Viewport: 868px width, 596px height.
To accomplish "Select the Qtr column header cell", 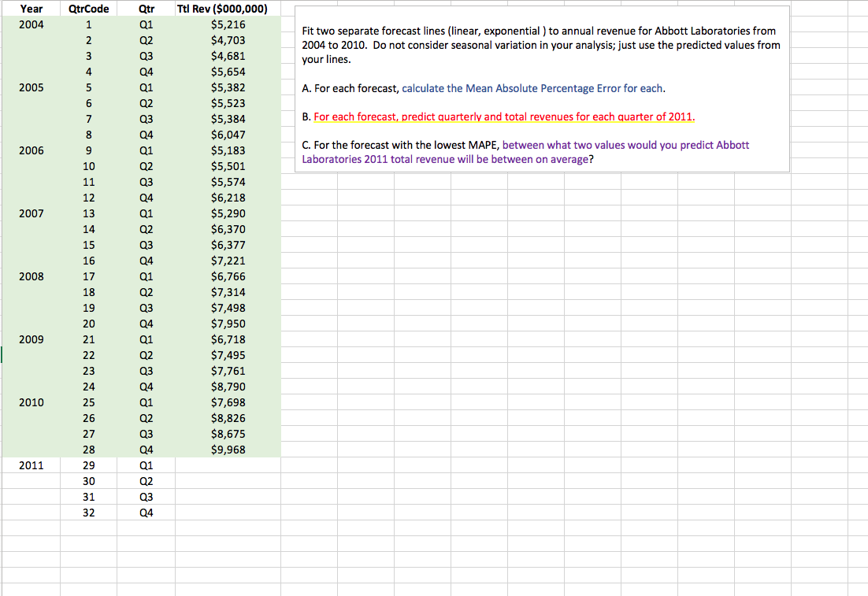I will [x=147, y=9].
